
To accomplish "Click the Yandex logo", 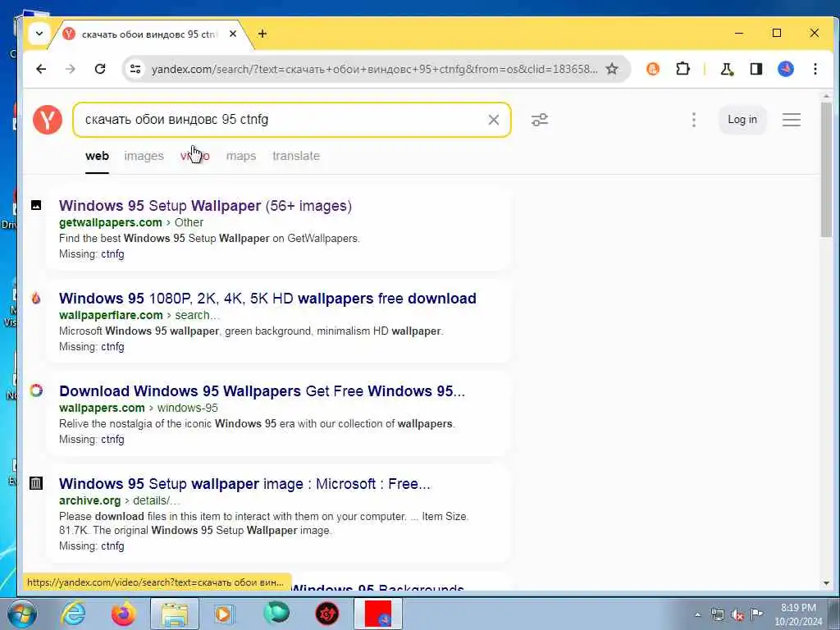I will pos(48,120).
